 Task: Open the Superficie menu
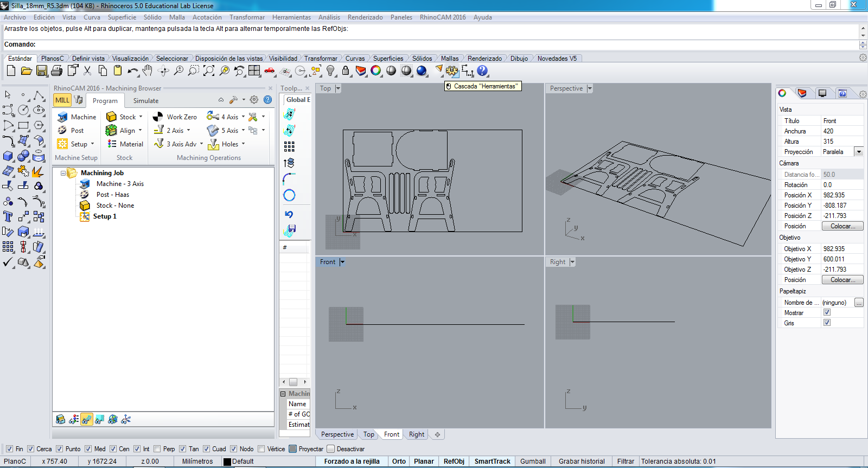(x=122, y=17)
